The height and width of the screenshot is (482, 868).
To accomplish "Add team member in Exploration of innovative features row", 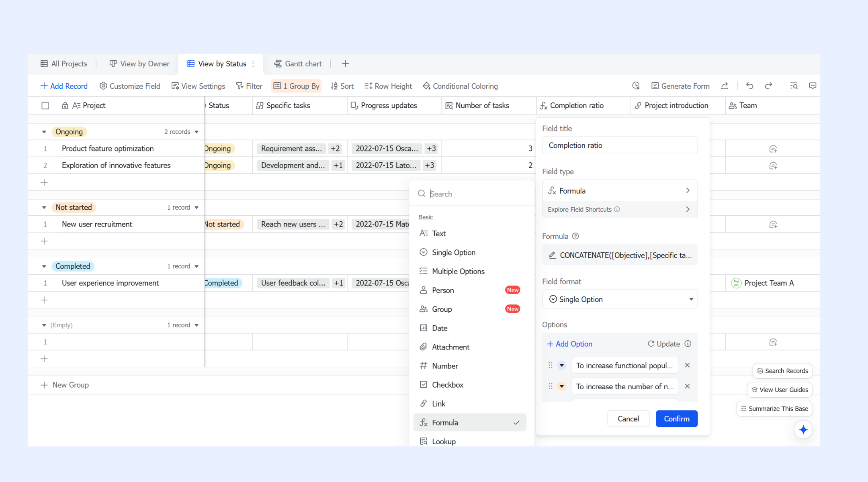I will click(773, 165).
